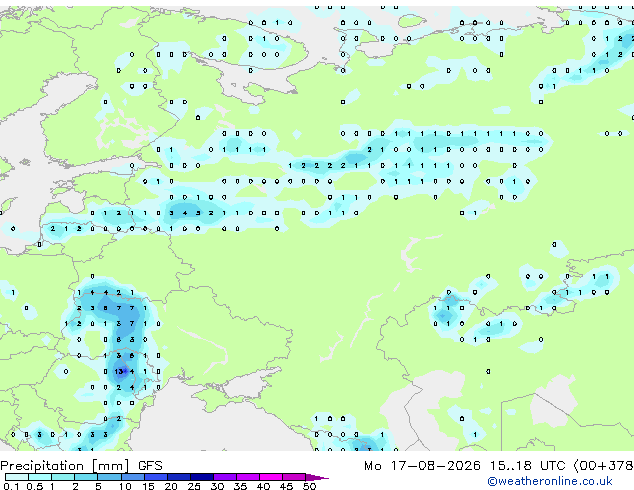This screenshot has height=490, width=634.
Task: Click the "35" legend scale label
Action: 240,486
